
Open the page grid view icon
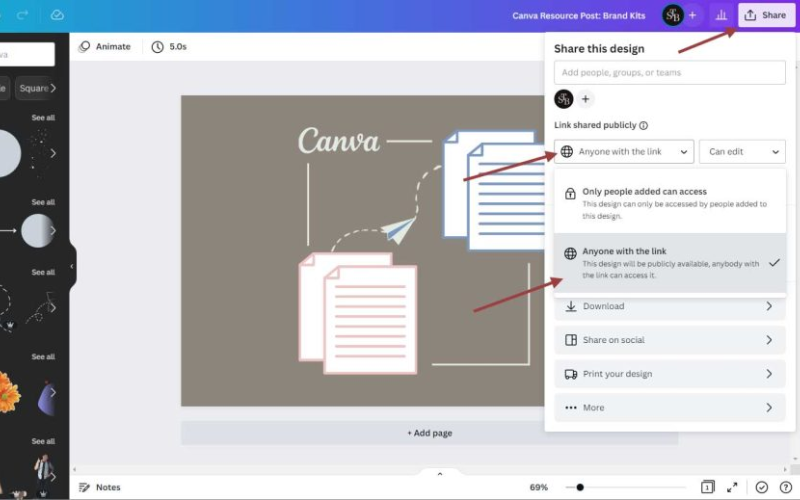707,487
